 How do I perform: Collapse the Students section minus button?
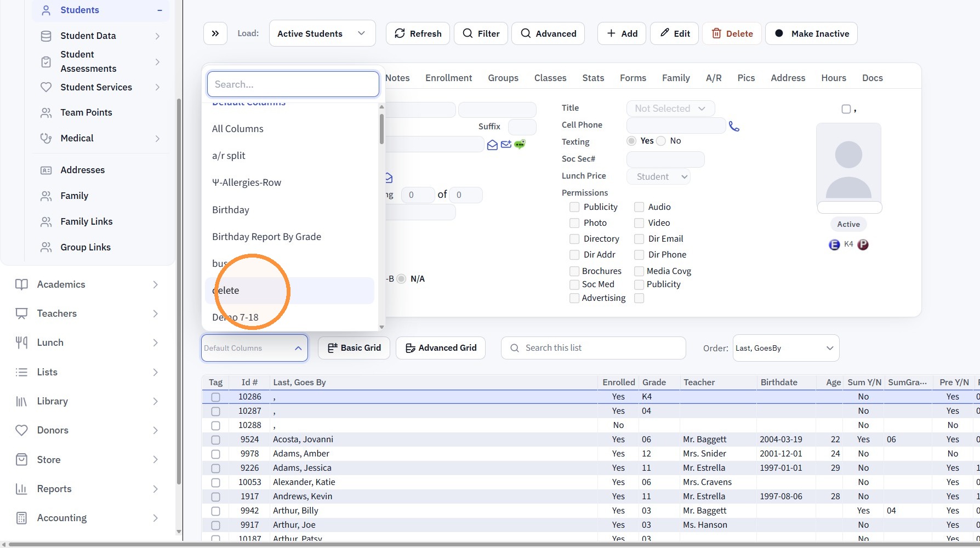pyautogui.click(x=159, y=10)
